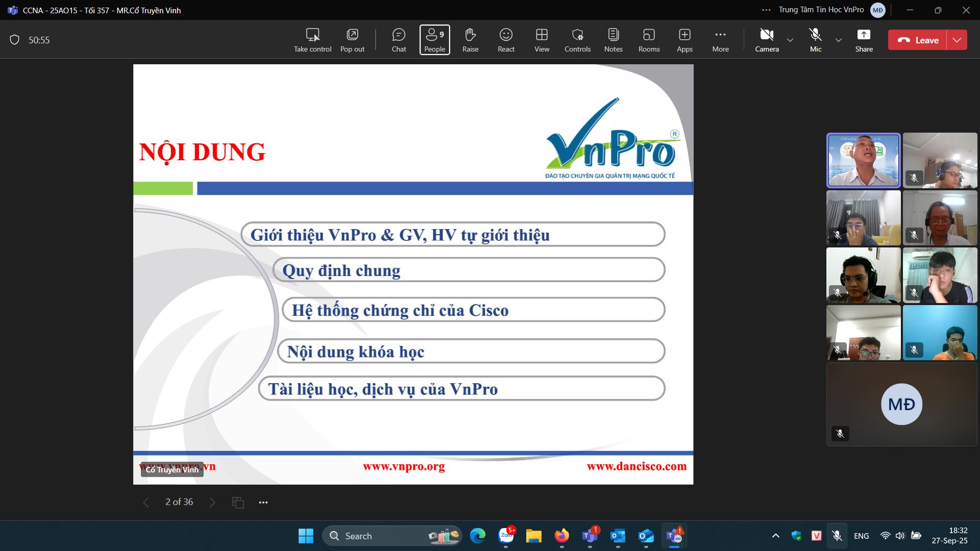Viewport: 980px width, 551px height.
Task: Open the slide grid view
Action: pyautogui.click(x=238, y=503)
